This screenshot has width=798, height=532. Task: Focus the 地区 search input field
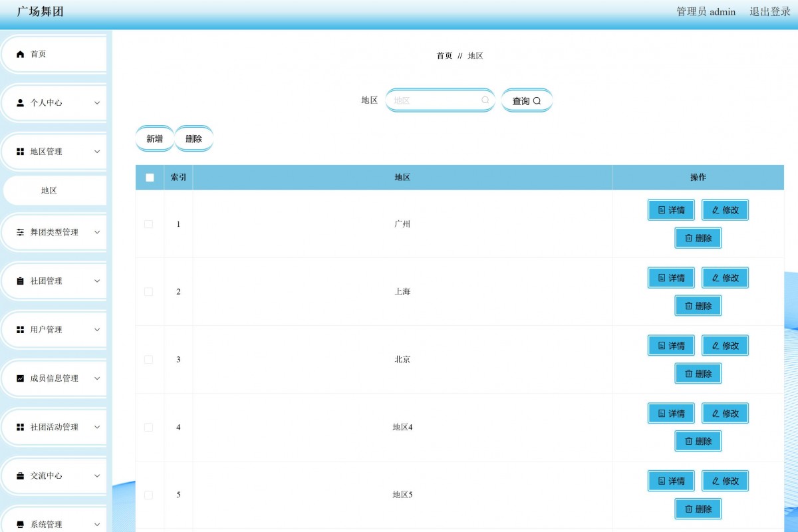click(x=436, y=100)
